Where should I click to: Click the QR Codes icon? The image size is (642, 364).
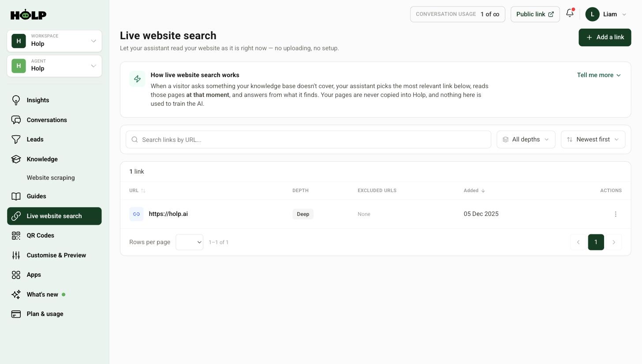click(16, 236)
